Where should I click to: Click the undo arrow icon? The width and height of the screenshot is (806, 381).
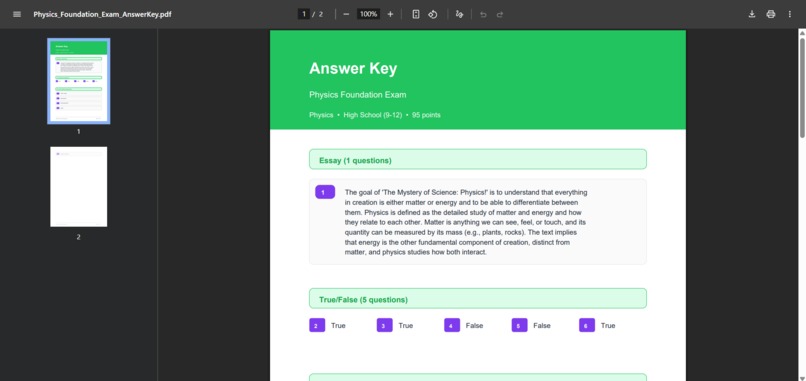click(483, 14)
